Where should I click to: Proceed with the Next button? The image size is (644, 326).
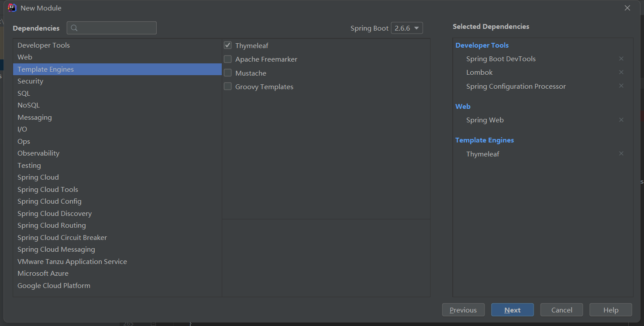pyautogui.click(x=513, y=310)
